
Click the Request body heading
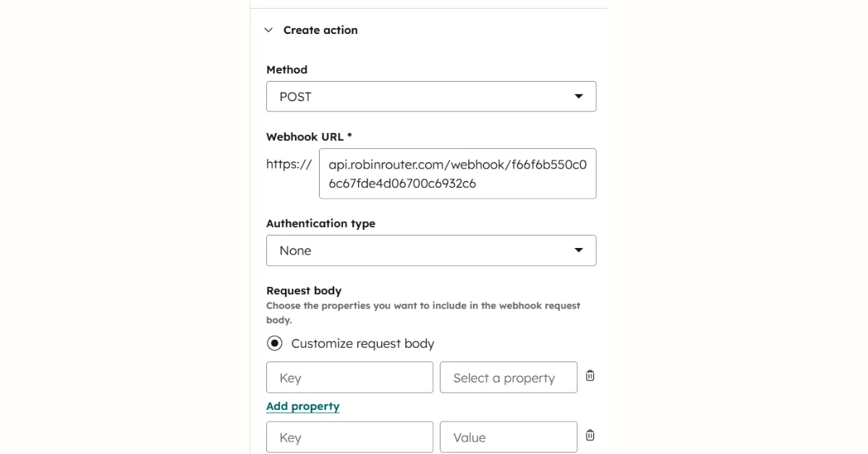click(304, 290)
